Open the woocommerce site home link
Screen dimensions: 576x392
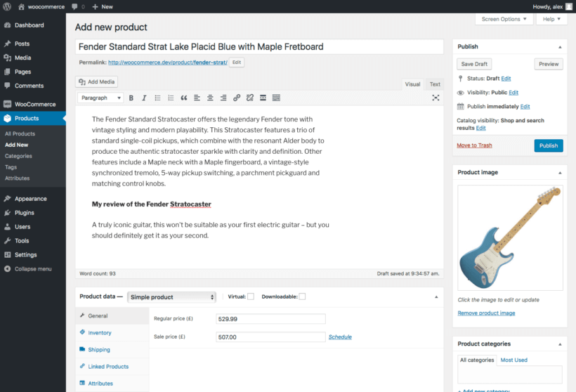click(41, 6)
